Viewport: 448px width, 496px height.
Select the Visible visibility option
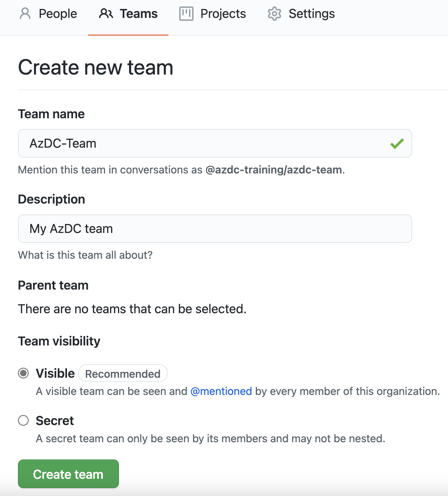click(x=23, y=373)
